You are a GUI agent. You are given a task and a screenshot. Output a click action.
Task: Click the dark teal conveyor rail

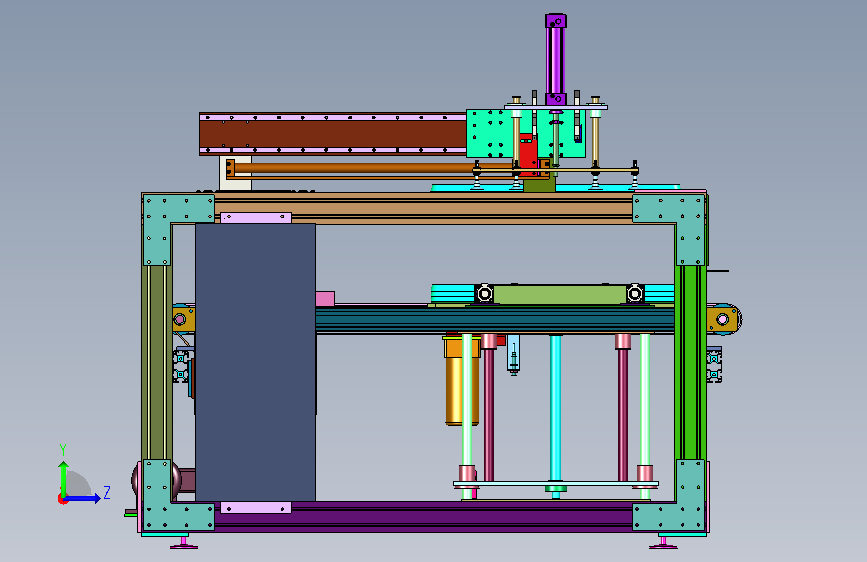click(x=495, y=320)
